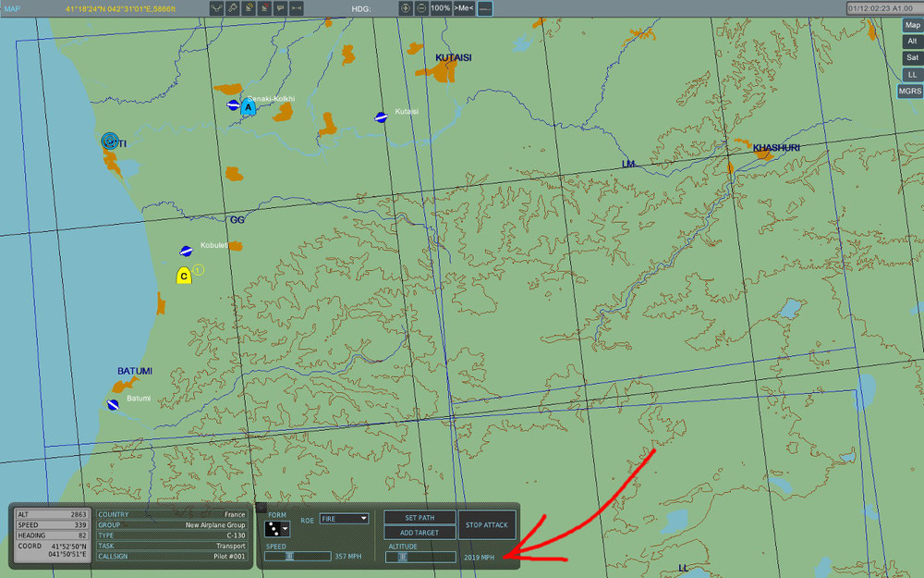Viewport: 924px width, 578px height.
Task: Click the Batumi airfield symbol
Action: pos(113,405)
